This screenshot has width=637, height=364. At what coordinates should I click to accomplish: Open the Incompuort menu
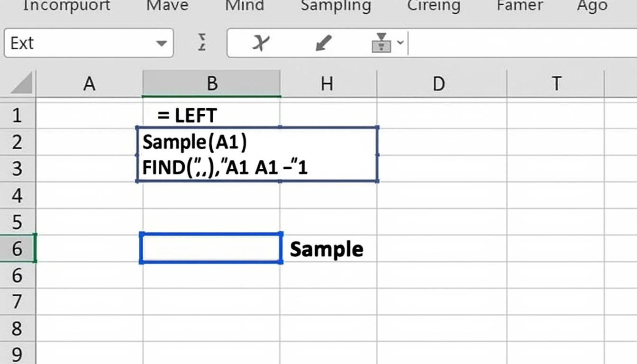click(65, 6)
